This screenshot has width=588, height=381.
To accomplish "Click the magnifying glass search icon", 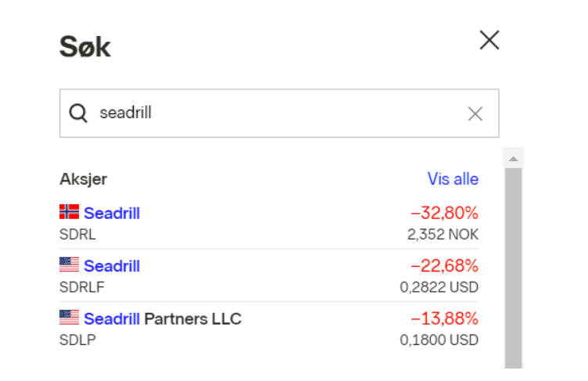I will 78,113.
